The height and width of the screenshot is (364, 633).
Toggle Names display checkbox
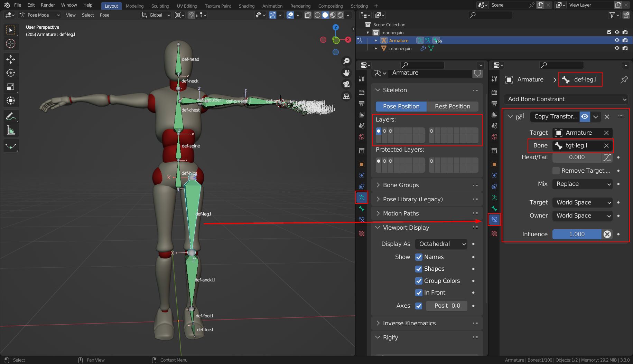(x=419, y=257)
